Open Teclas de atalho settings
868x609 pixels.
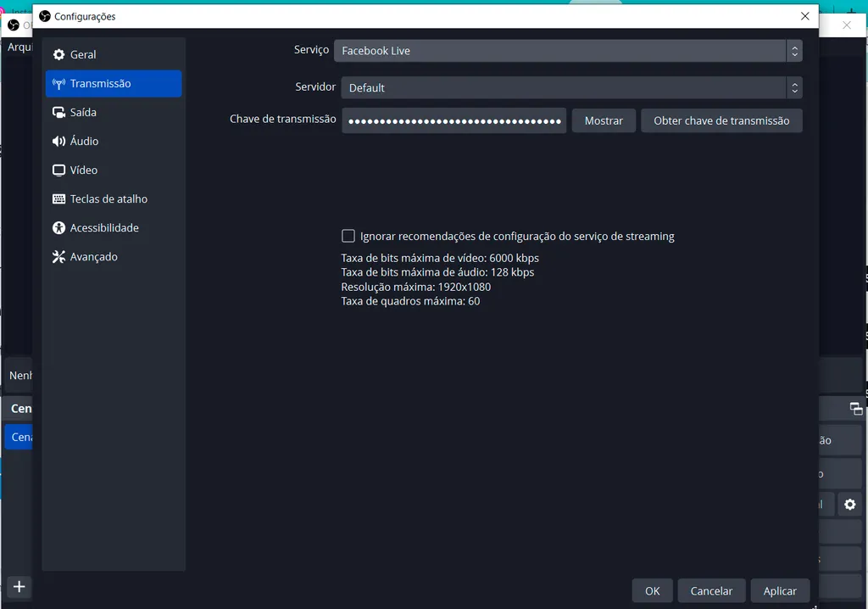click(114, 199)
